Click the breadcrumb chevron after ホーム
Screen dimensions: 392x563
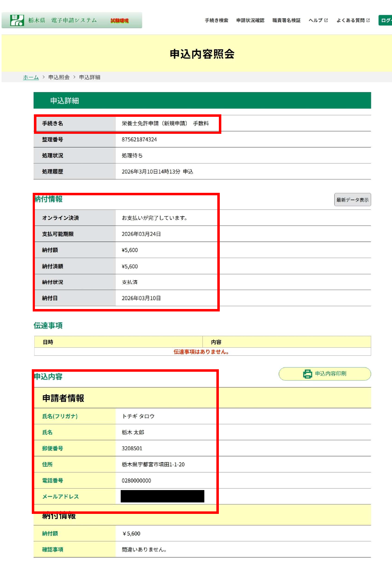(x=44, y=77)
